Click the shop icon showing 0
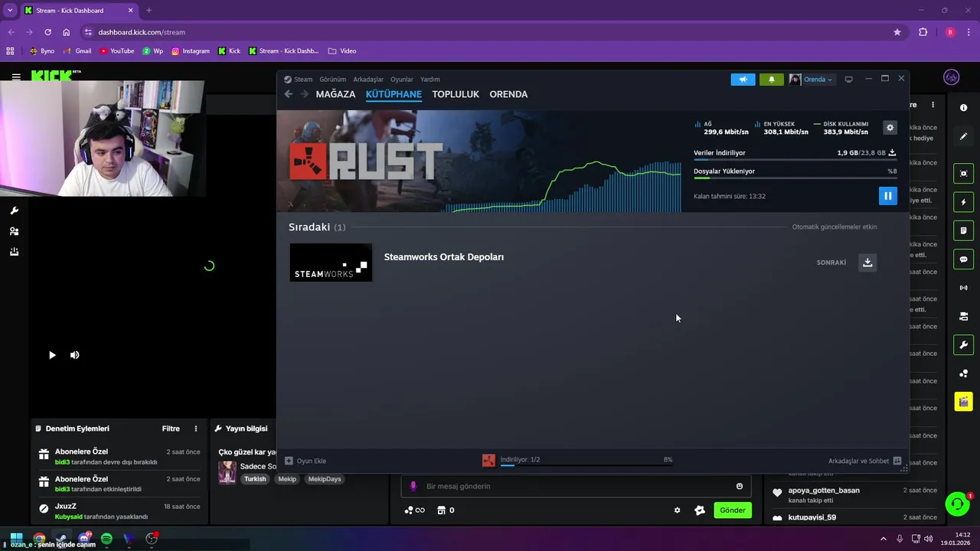Image resolution: width=980 pixels, height=551 pixels. click(446, 510)
